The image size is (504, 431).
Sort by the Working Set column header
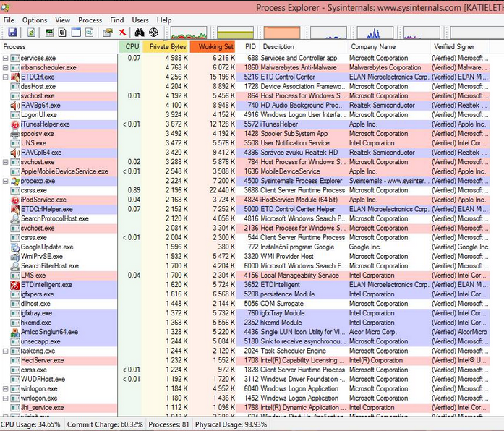coord(213,46)
